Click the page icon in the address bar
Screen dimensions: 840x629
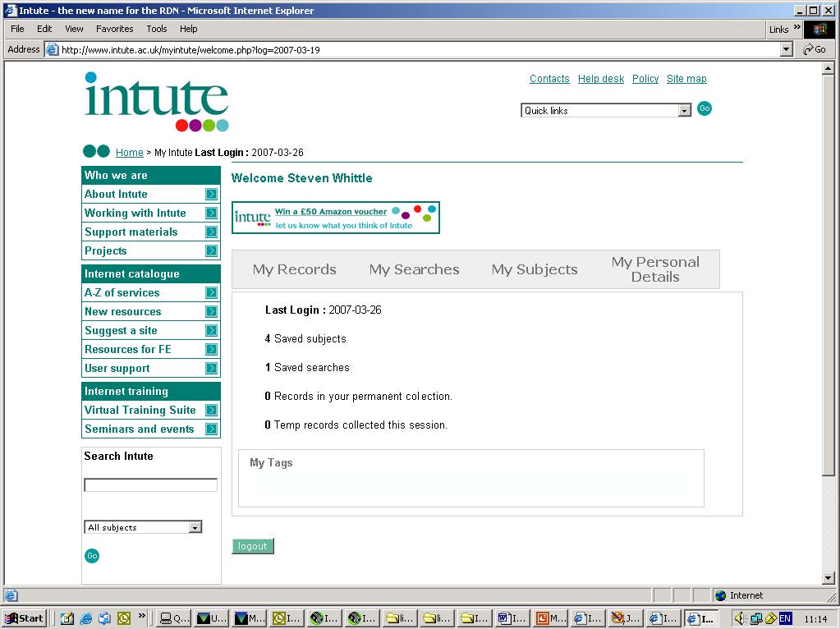click(52, 50)
